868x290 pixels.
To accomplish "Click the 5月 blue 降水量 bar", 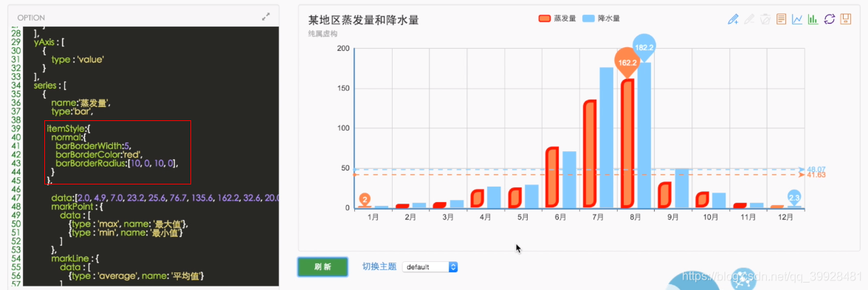I will (x=531, y=196).
